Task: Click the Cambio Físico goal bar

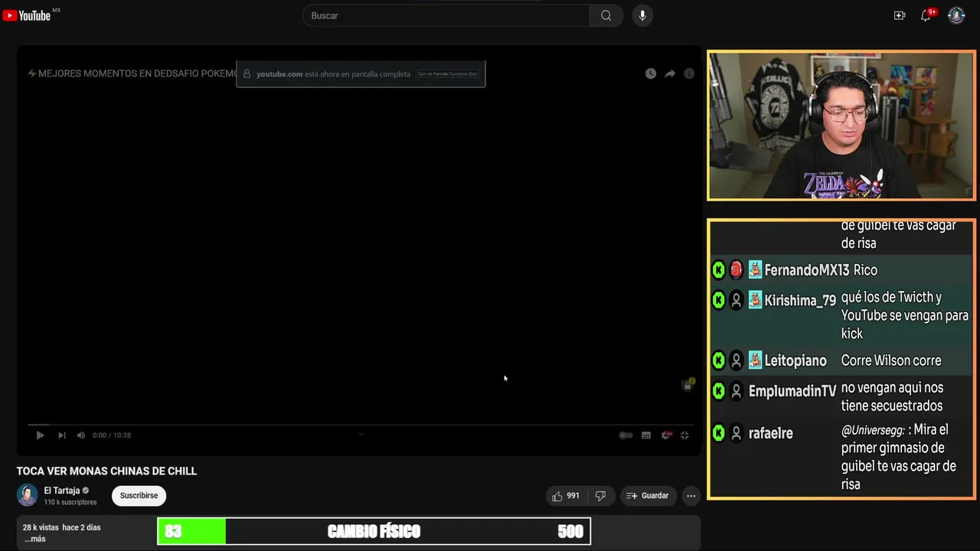Action: (374, 531)
